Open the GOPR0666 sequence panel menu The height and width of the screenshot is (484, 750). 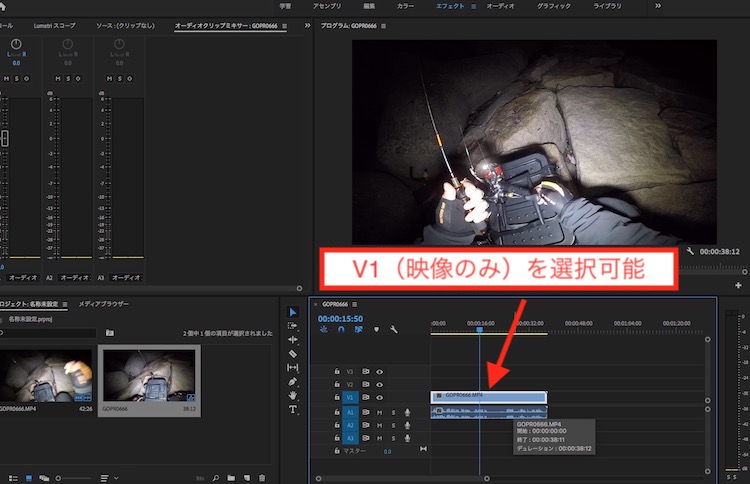coord(354,304)
